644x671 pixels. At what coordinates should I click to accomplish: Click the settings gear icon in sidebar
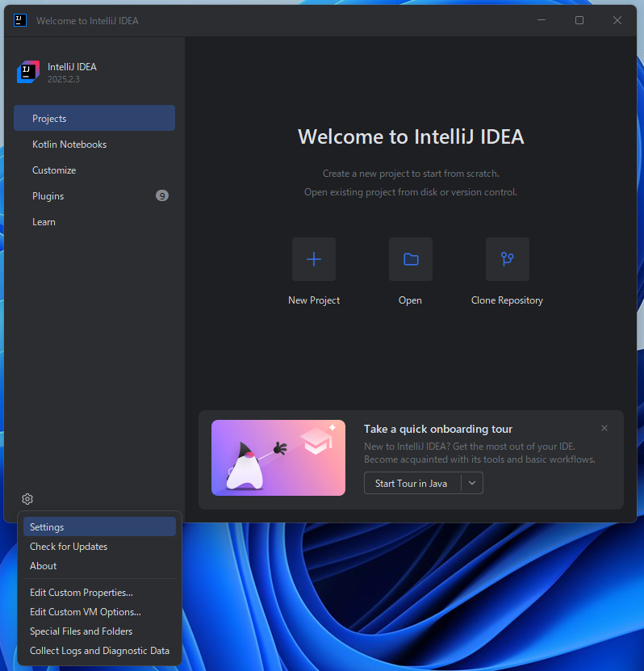27,499
